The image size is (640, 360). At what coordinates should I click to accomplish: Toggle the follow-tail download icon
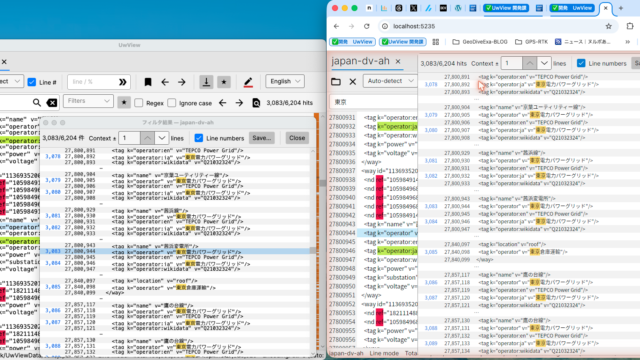point(206,82)
